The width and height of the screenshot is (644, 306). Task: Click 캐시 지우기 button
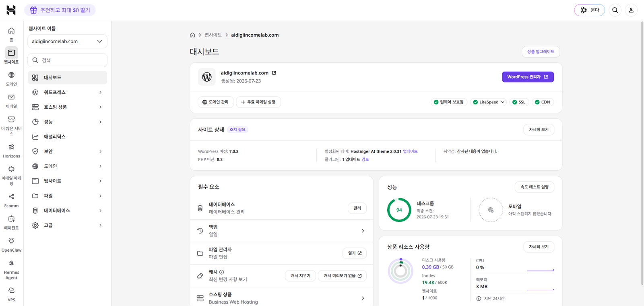pyautogui.click(x=301, y=276)
